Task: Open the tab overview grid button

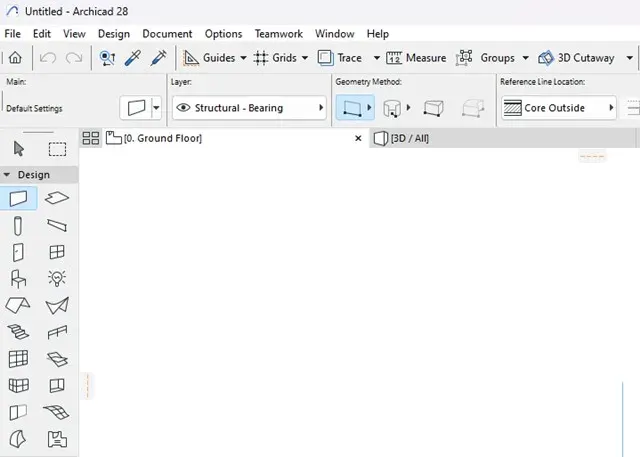Action: pos(91,138)
